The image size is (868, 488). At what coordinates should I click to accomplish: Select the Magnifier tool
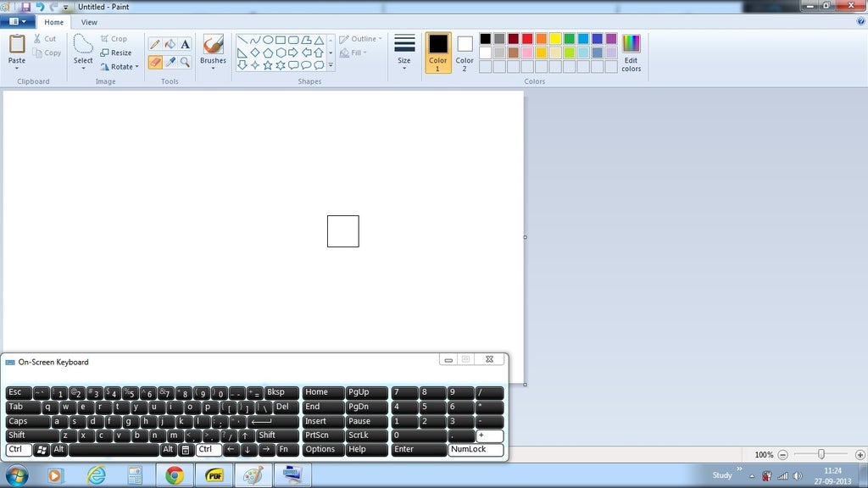click(185, 61)
